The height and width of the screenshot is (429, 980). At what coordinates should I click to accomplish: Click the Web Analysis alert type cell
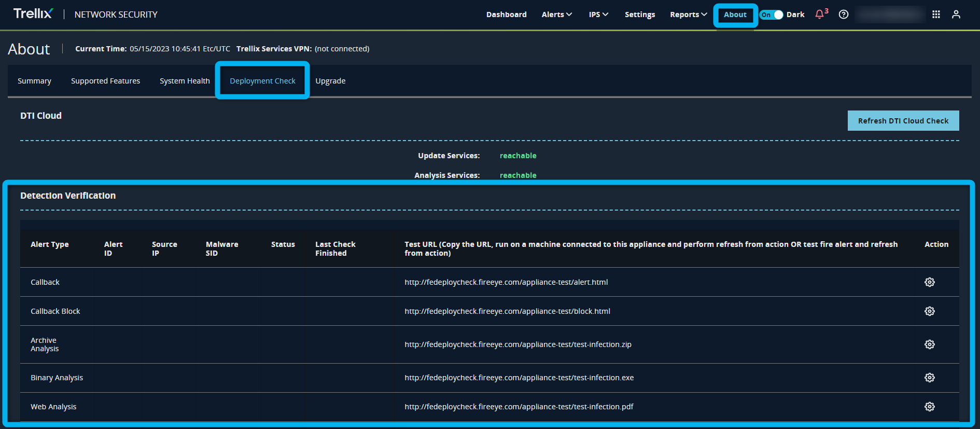[53, 407]
